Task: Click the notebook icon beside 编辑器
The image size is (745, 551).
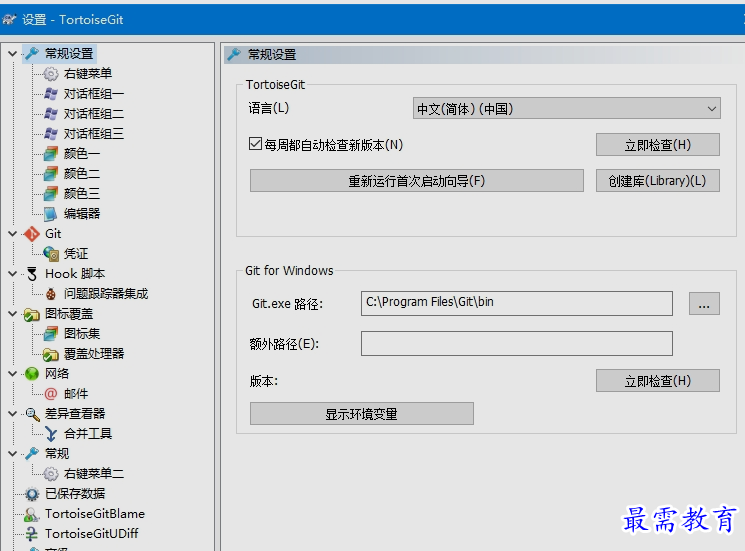Action: pos(51,214)
